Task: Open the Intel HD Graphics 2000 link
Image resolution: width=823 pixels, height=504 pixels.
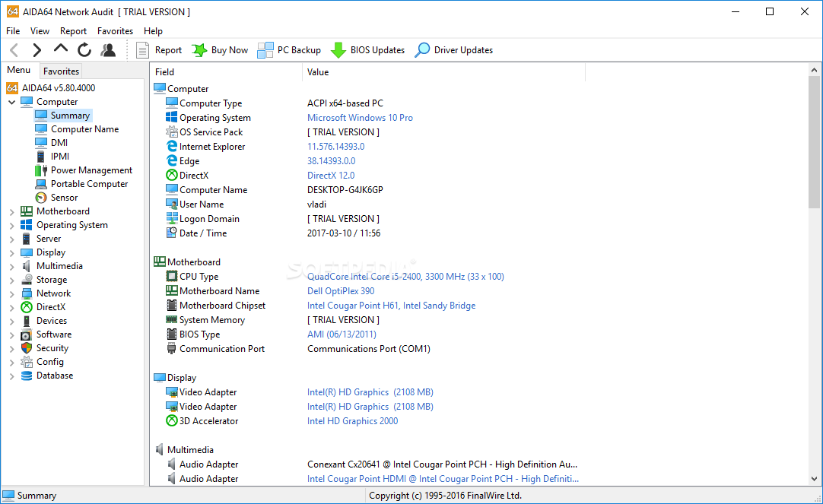Action: 352,420
